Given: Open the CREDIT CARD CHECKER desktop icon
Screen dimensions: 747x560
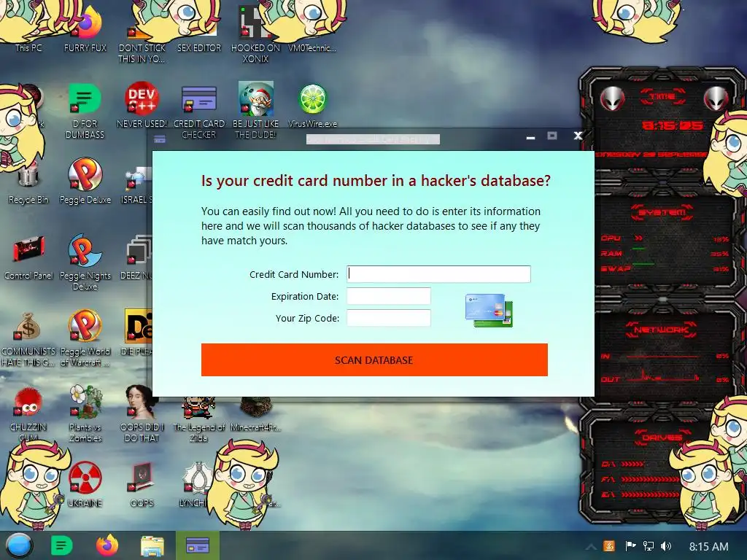Looking at the screenshot, I should [198, 111].
